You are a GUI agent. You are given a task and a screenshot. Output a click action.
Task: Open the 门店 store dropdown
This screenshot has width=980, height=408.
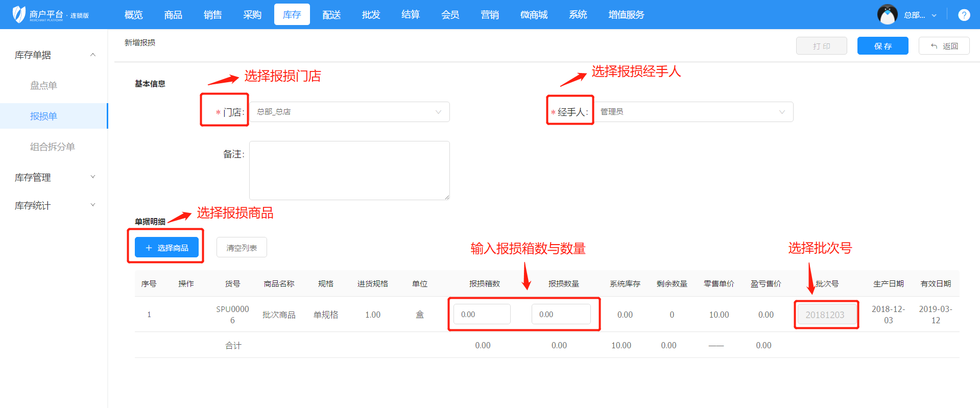click(x=349, y=112)
